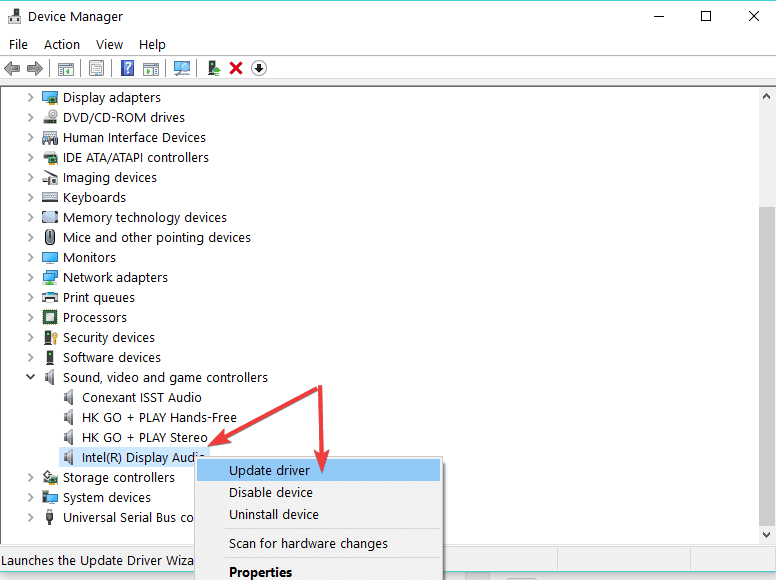Open the File menu
Viewport: 776px width, 580px height.
(x=18, y=45)
